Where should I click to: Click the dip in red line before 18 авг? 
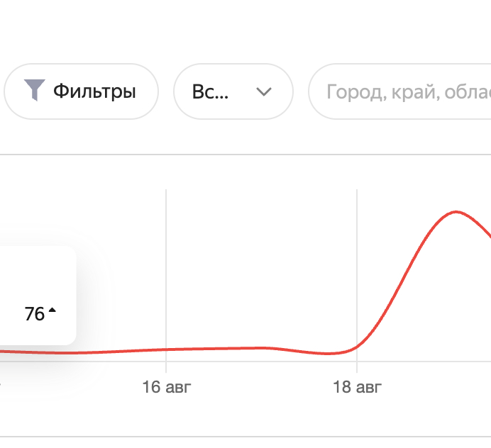327,354
